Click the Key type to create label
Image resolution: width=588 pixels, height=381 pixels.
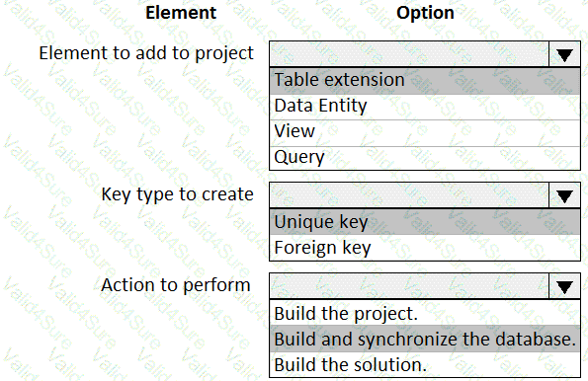click(x=177, y=194)
